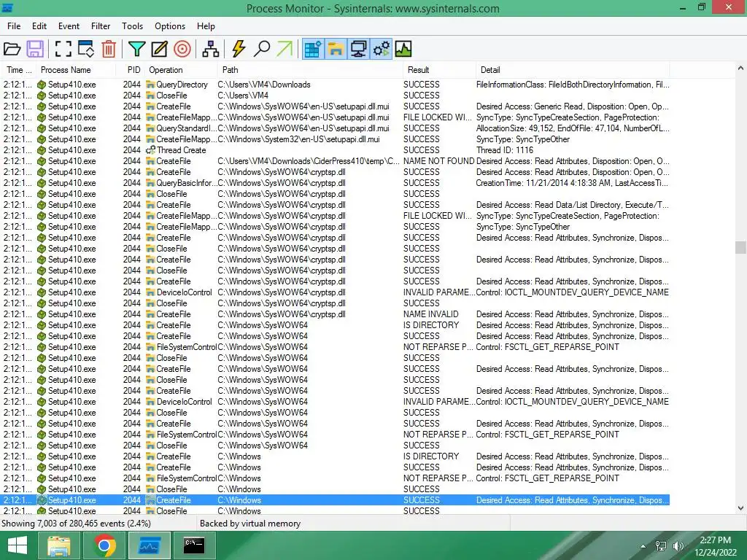
Task: Click the Process Name column header
Action: point(76,70)
